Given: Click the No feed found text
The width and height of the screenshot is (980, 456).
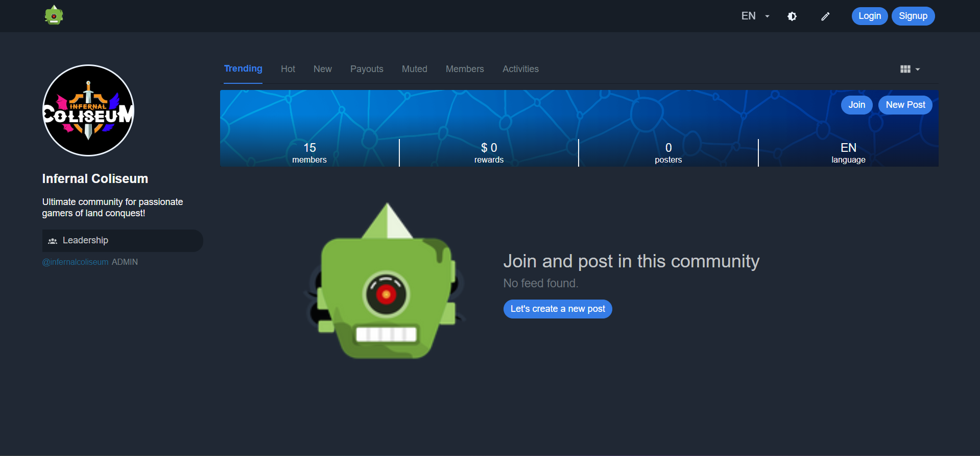Looking at the screenshot, I should (541, 283).
